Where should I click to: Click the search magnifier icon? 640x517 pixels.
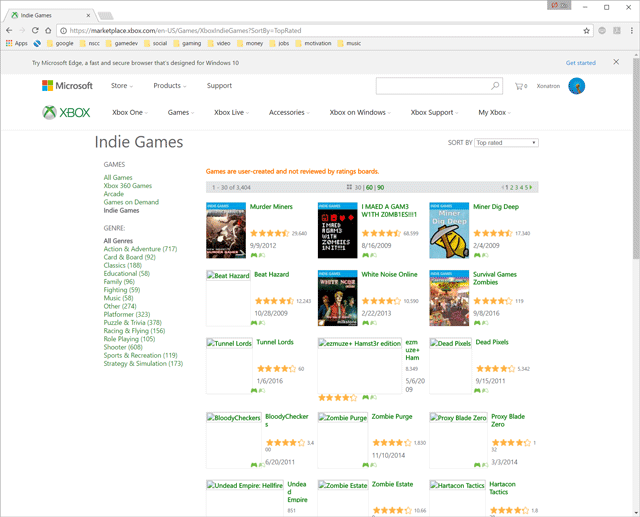[x=495, y=86]
